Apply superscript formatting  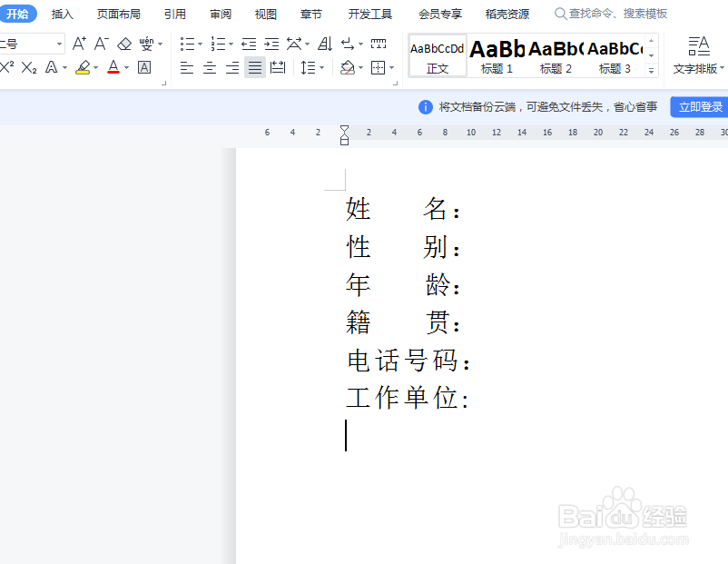[x=7, y=67]
